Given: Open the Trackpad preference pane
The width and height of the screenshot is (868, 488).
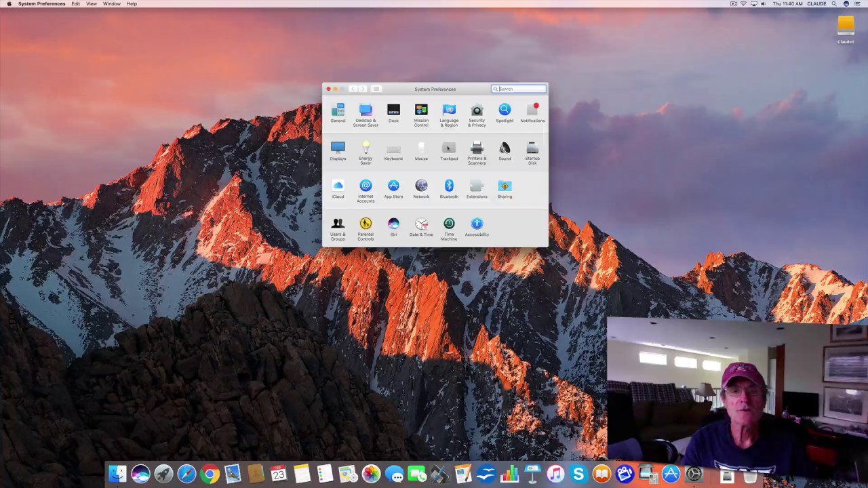Looking at the screenshot, I should pos(449,151).
